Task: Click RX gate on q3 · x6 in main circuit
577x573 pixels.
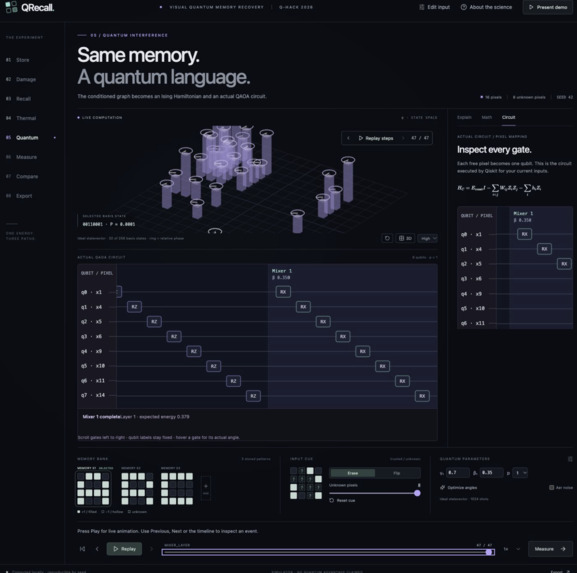Action: pos(343,336)
